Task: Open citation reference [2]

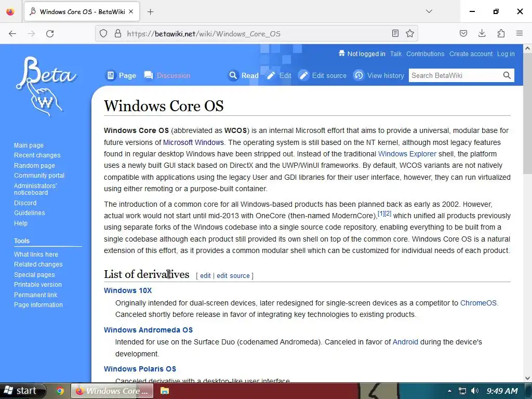Action: 388,214
